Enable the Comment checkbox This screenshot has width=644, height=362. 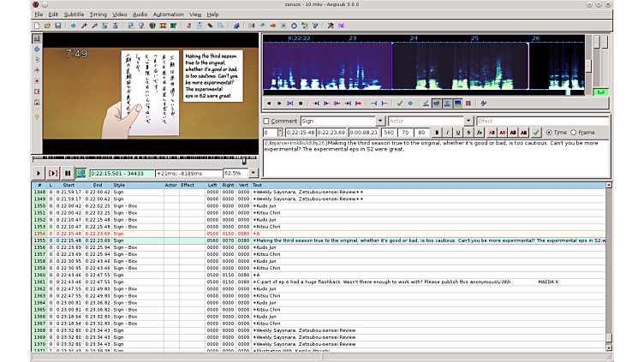click(x=267, y=122)
